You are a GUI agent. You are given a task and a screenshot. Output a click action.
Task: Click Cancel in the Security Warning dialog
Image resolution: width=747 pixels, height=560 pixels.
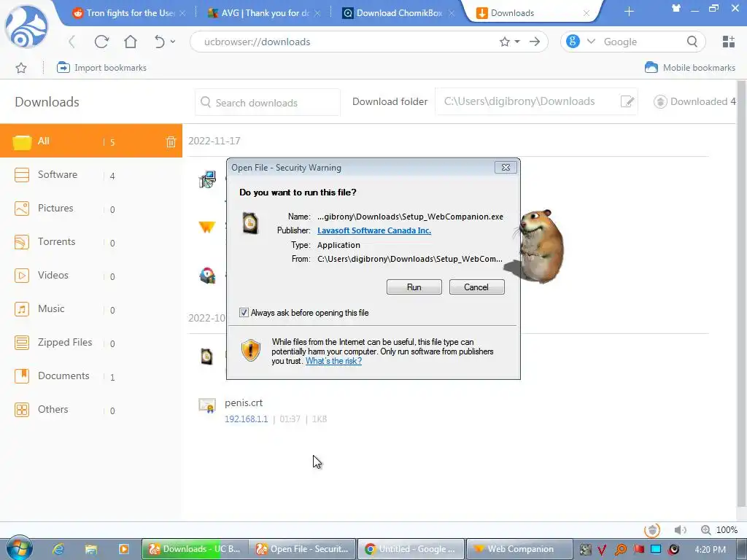pos(476,287)
